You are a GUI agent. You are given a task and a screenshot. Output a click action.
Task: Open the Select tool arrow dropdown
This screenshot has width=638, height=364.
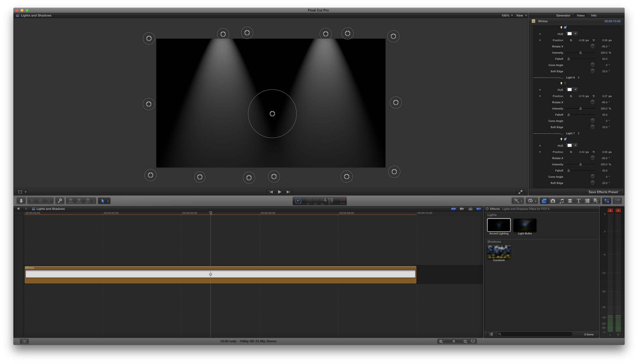(108, 201)
